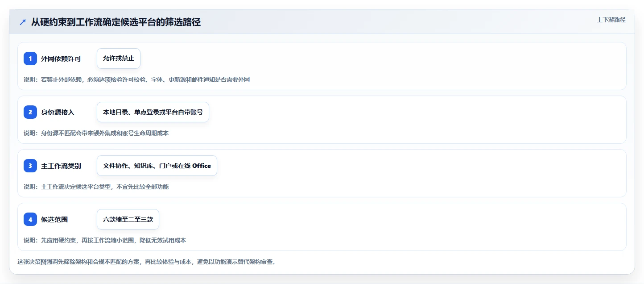This screenshot has width=644, height=284.
Task: Click the 上下游路径 label
Action: pyautogui.click(x=611, y=20)
